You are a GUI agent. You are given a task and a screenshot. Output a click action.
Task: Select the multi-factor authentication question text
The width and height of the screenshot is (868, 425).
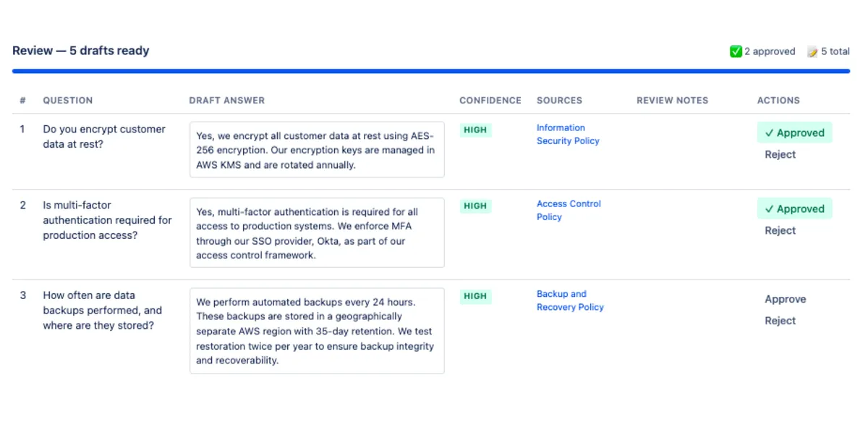point(107,220)
